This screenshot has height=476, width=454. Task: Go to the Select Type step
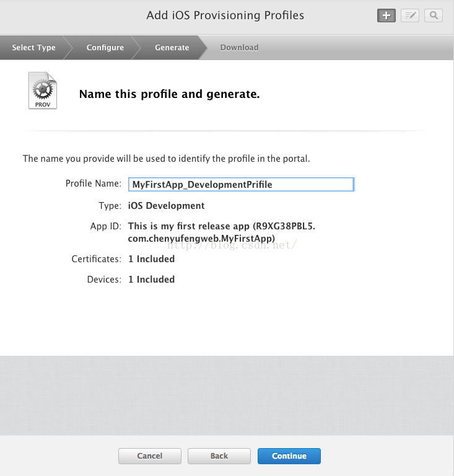(x=33, y=48)
